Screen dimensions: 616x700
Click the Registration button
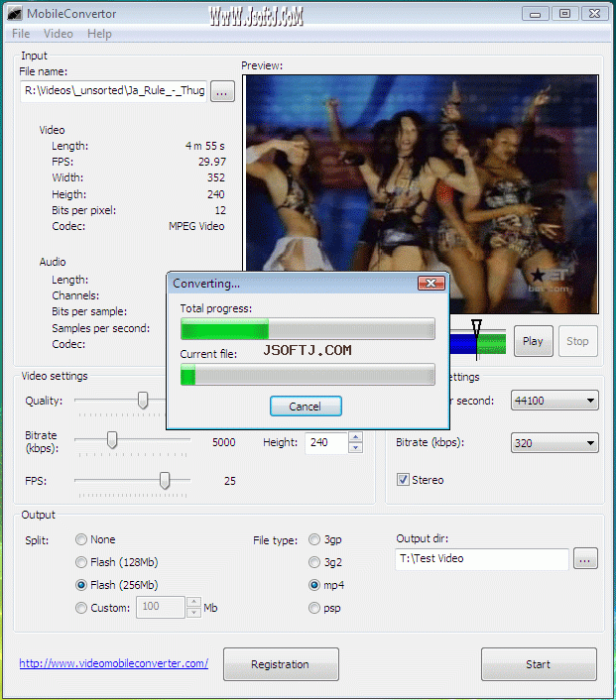[x=281, y=664]
